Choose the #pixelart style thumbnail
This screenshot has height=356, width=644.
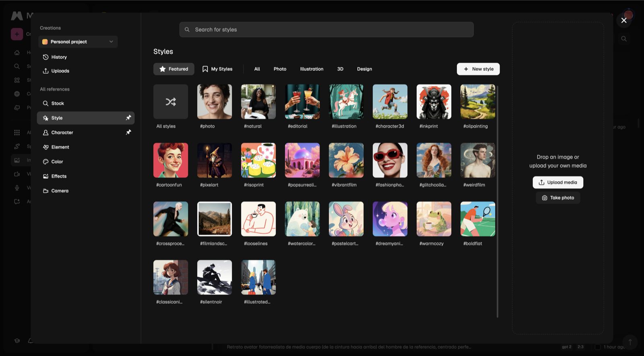click(x=215, y=160)
